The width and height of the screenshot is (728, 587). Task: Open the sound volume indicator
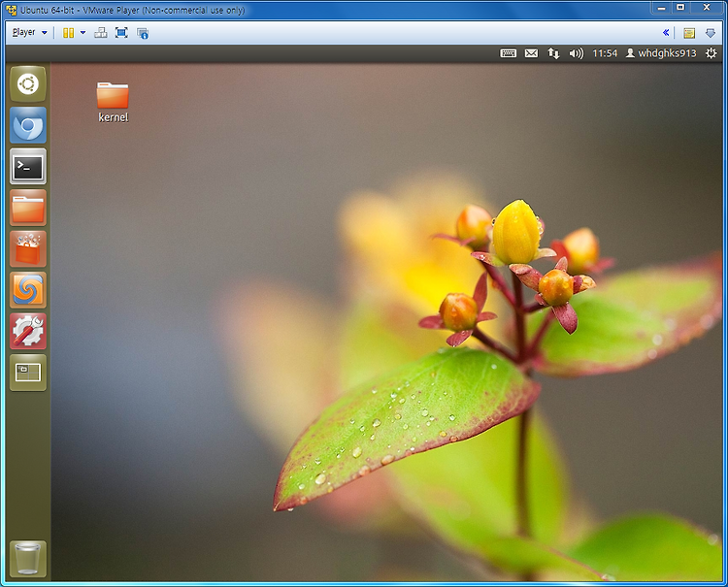(x=577, y=53)
